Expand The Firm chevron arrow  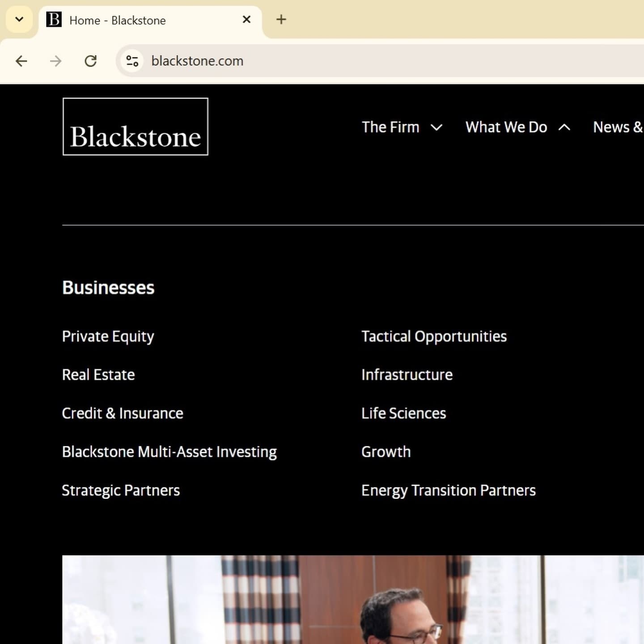436,127
